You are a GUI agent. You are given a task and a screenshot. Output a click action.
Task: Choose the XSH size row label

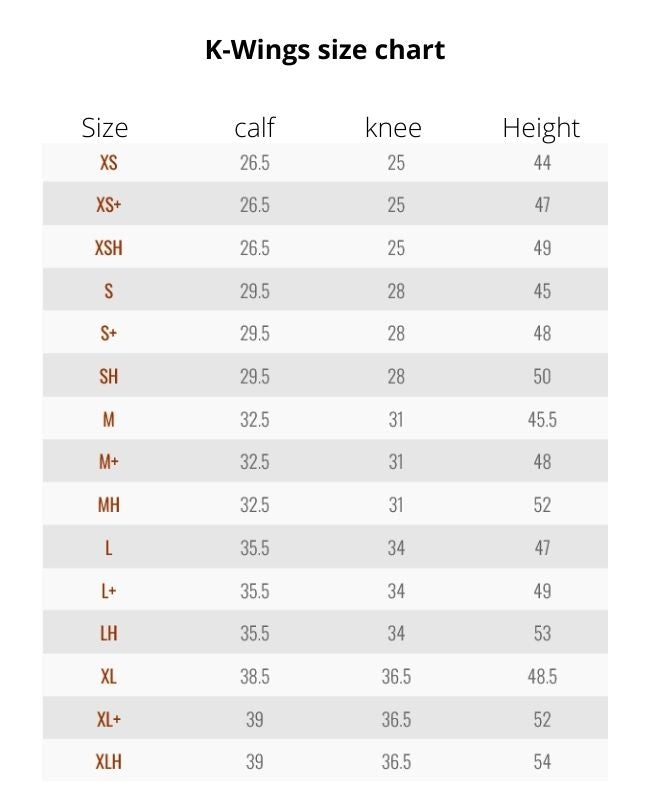pyautogui.click(x=108, y=248)
